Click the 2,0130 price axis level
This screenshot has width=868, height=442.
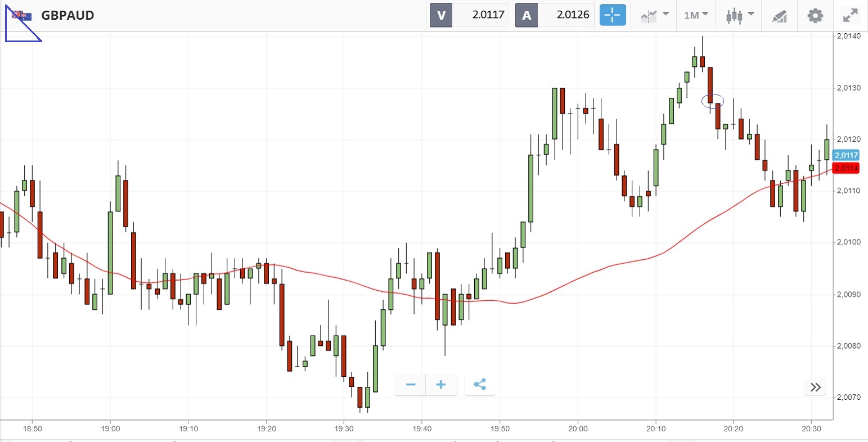pyautogui.click(x=848, y=88)
